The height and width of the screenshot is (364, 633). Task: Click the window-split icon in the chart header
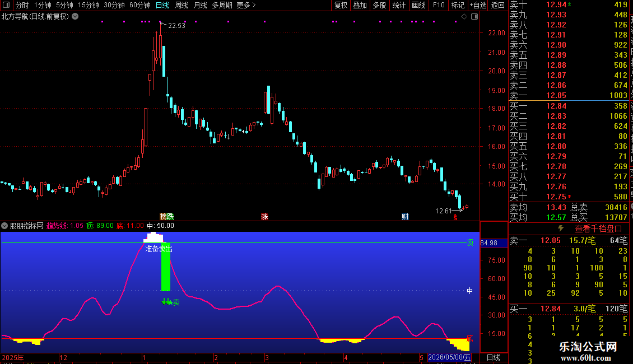pyautogui.click(x=474, y=17)
